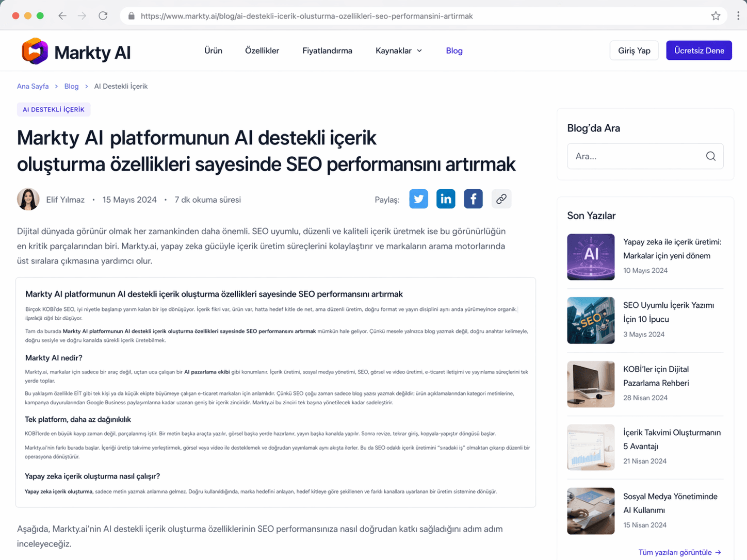Click the Markty AI logo
The height and width of the screenshot is (560, 747).
76,51
